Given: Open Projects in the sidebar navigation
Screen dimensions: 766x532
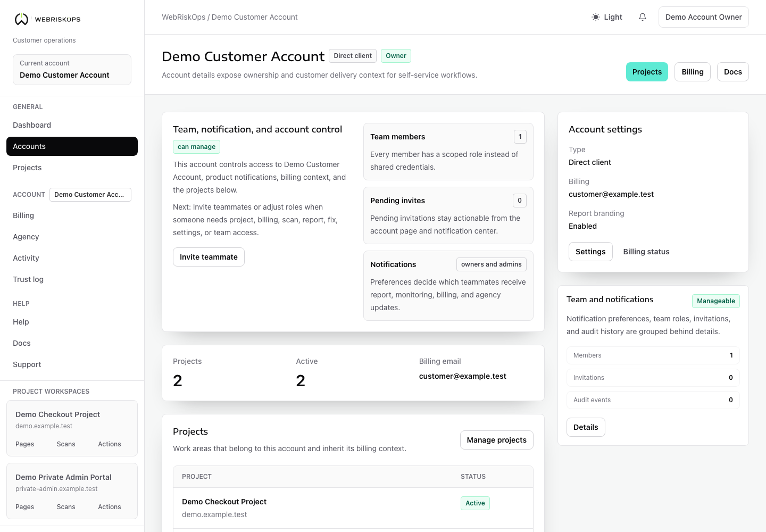Looking at the screenshot, I should pos(72,168).
